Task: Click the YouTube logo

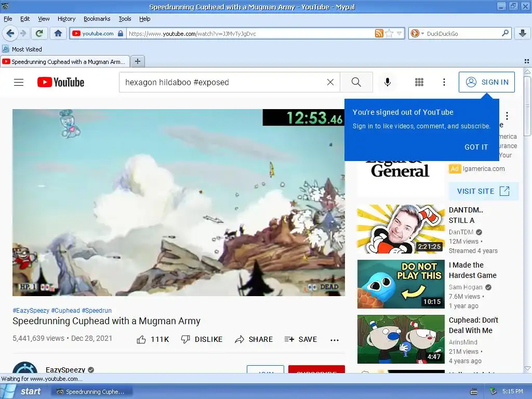Action: coord(61,82)
